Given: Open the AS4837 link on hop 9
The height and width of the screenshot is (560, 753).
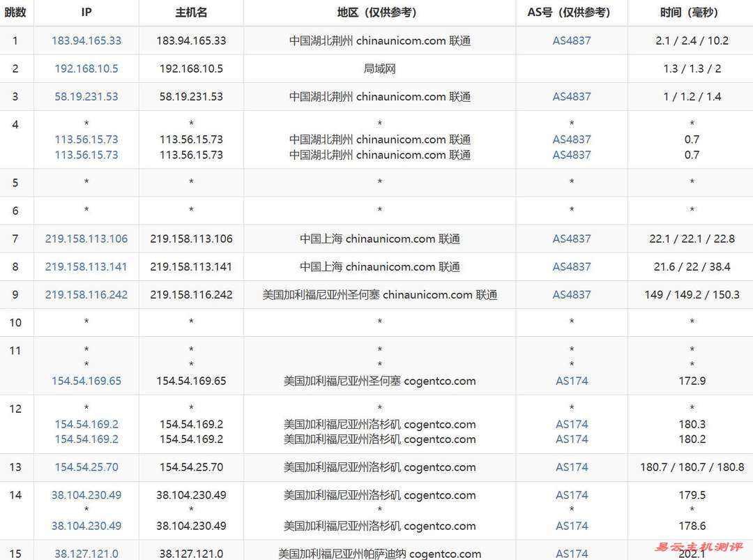Looking at the screenshot, I should (571, 294).
